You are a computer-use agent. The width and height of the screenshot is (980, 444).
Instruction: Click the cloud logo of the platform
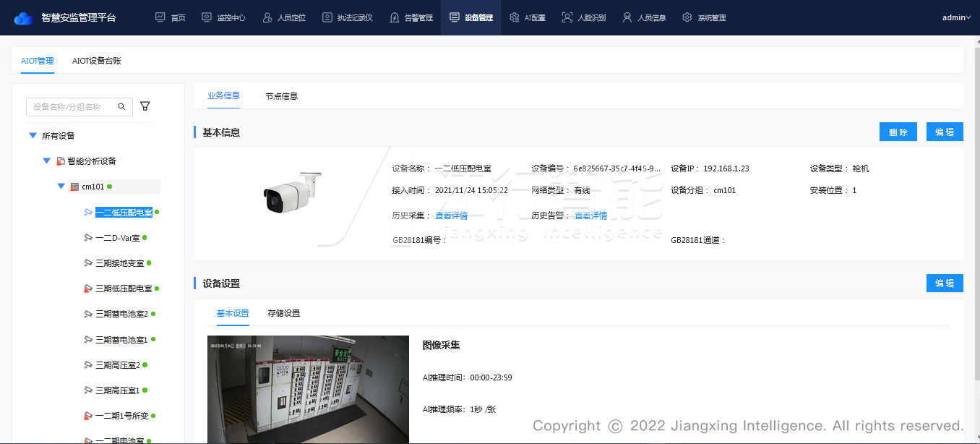[24, 17]
